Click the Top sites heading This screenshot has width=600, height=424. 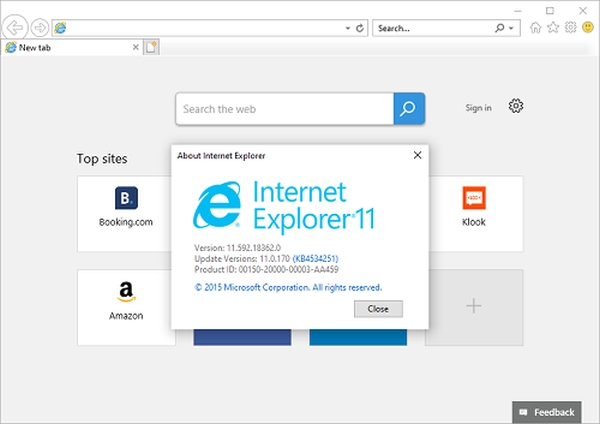102,159
